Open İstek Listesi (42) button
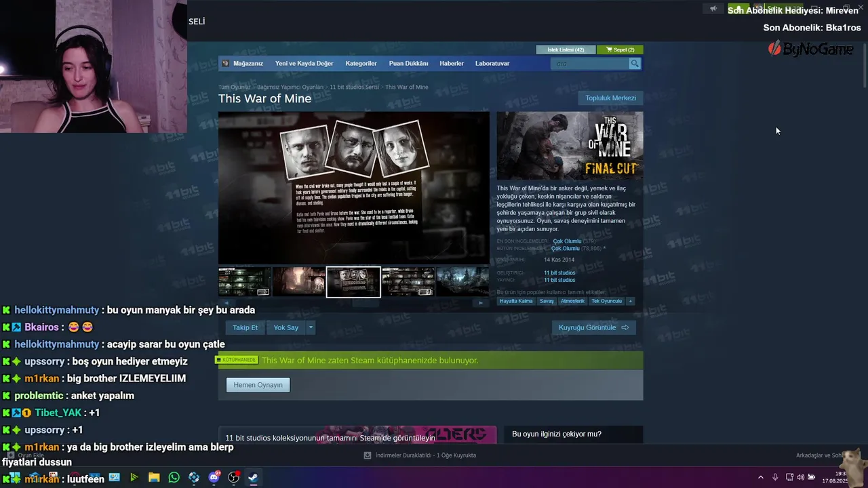The image size is (868, 488). pyautogui.click(x=566, y=49)
